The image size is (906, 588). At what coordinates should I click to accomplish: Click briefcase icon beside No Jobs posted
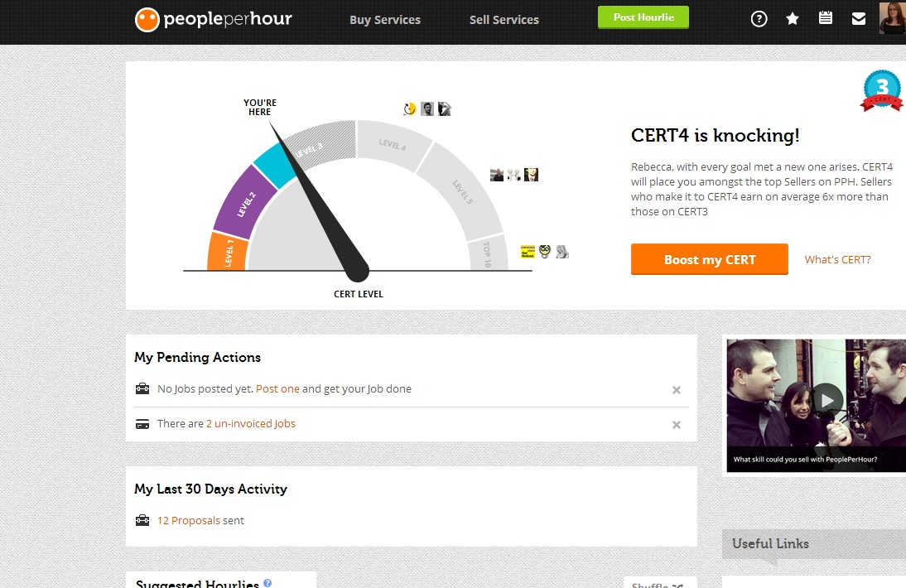point(142,388)
